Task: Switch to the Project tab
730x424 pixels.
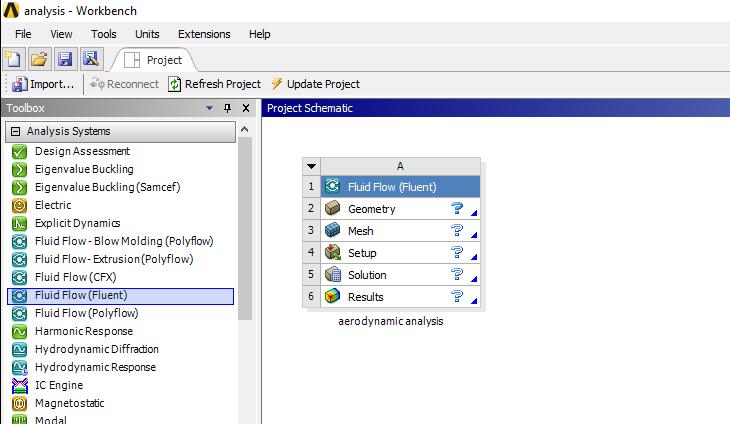Action: tap(154, 60)
